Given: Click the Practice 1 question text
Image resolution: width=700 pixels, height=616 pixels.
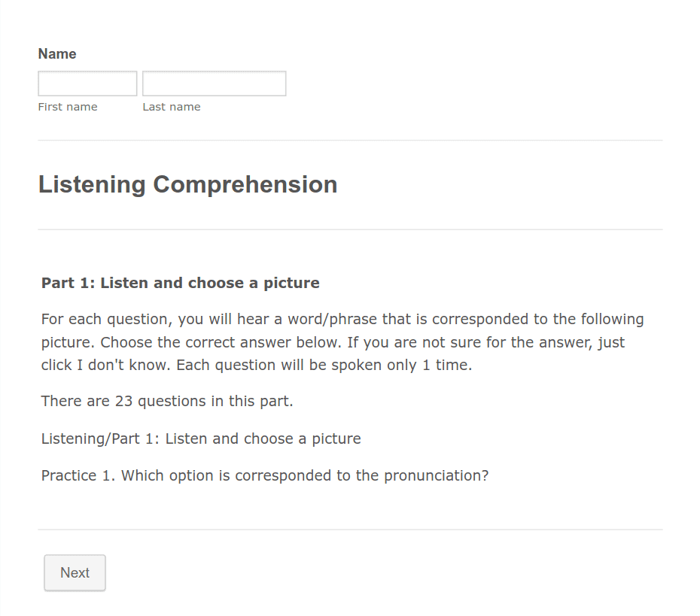Looking at the screenshot, I should pyautogui.click(x=265, y=475).
